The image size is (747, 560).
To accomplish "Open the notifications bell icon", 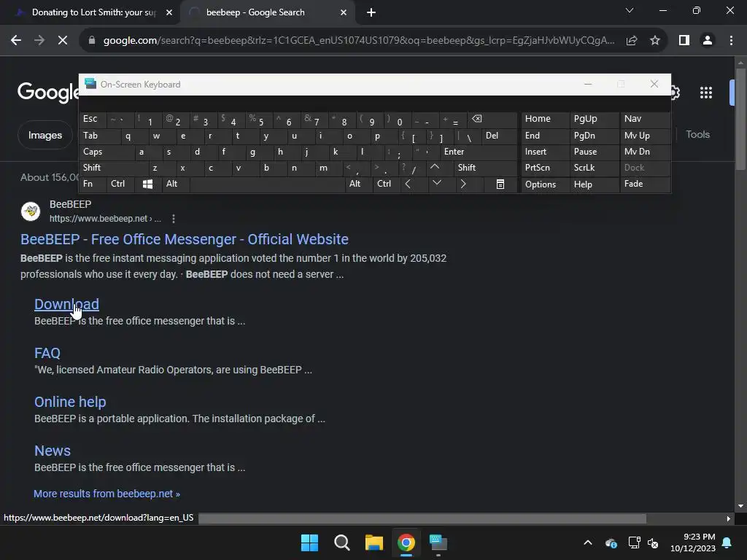I will coord(727,542).
